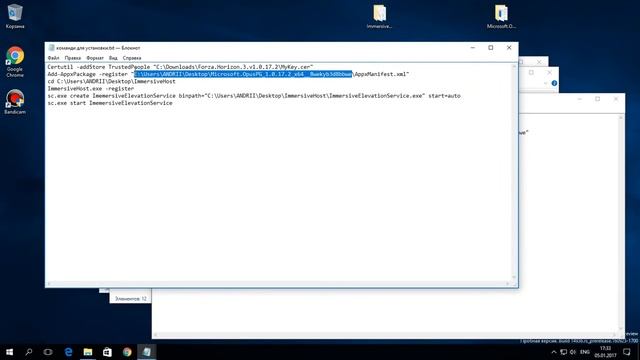Image resolution: width=640 pixels, height=360 pixels.
Task: Open Task View from the taskbar
Action: (48, 352)
